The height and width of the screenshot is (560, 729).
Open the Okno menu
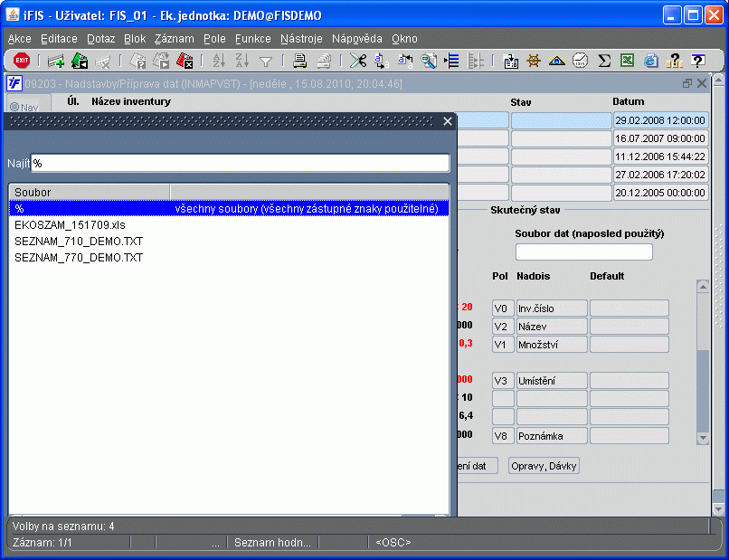[404, 39]
